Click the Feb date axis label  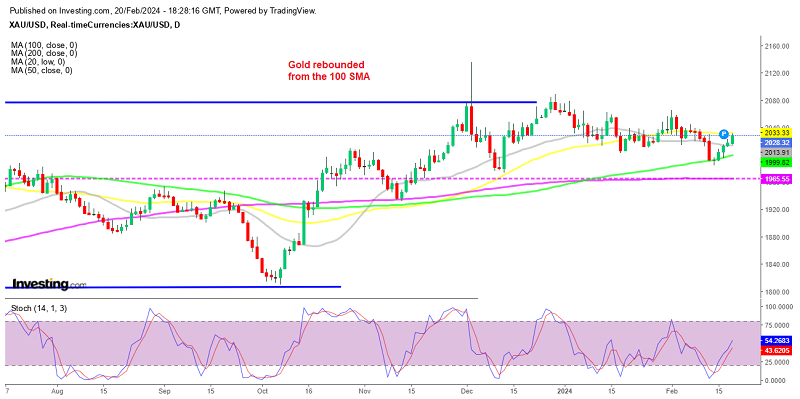(671, 392)
